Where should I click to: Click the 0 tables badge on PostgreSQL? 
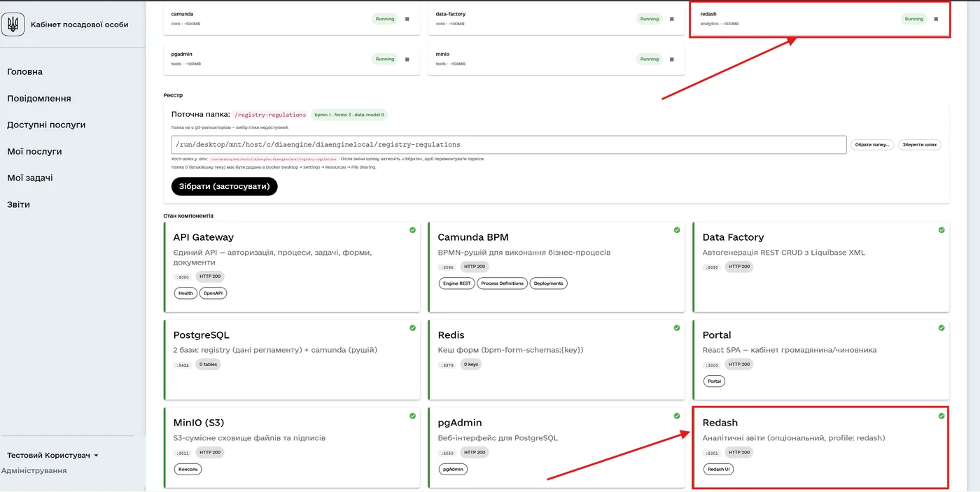click(x=208, y=365)
